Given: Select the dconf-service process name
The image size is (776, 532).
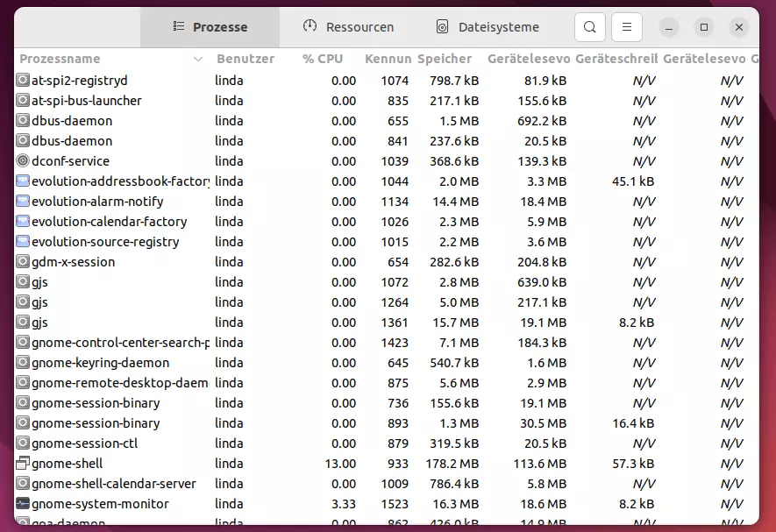Looking at the screenshot, I should [70, 161].
